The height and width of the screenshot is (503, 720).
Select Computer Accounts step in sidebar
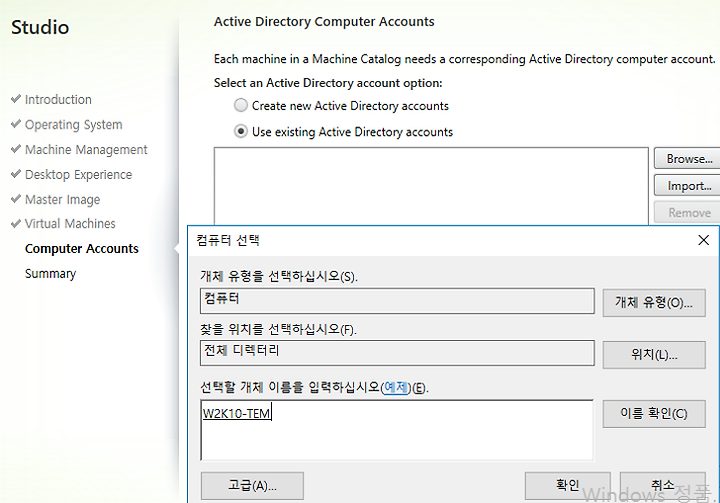click(82, 249)
